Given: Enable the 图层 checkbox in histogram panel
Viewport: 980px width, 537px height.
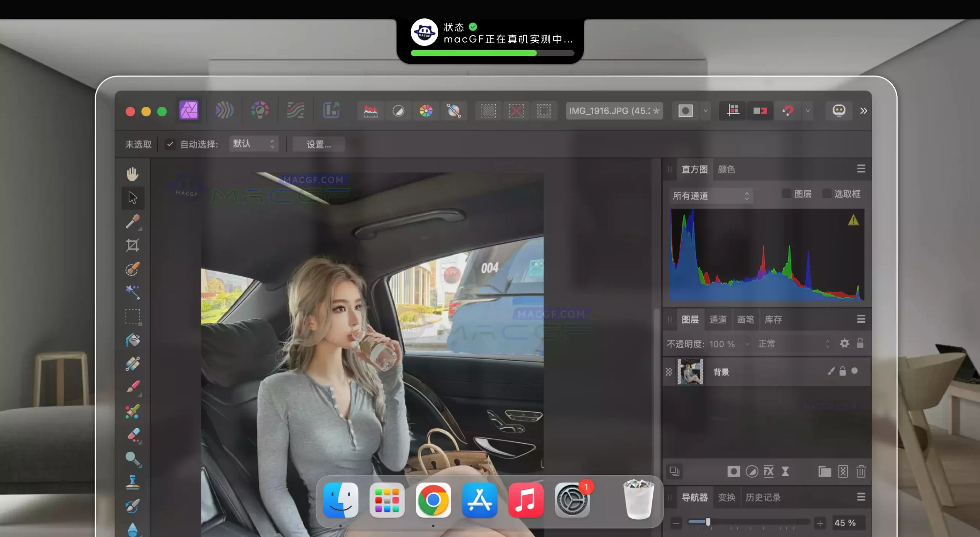Looking at the screenshot, I should click(x=786, y=194).
